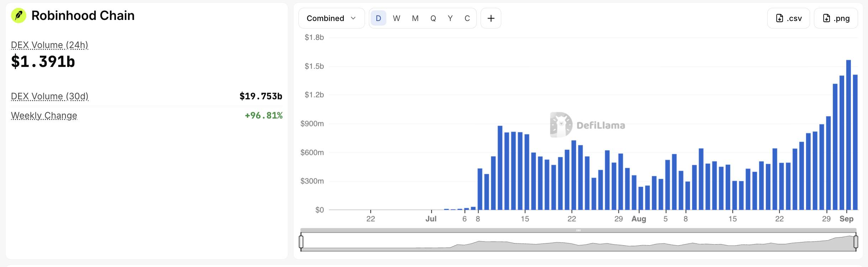868x267 pixels.
Task: Click the plus icon to add metric
Action: (x=491, y=18)
